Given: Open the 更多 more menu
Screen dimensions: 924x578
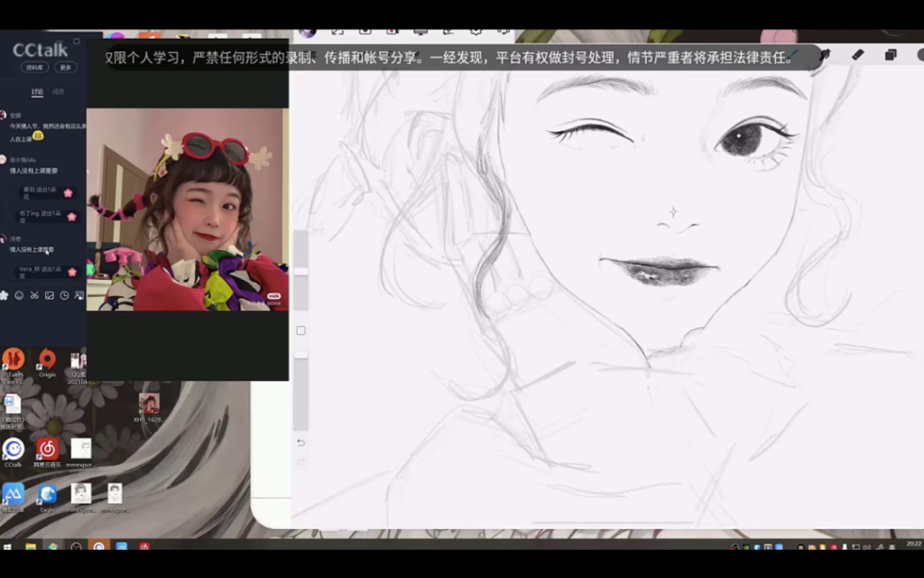Looking at the screenshot, I should (x=64, y=68).
